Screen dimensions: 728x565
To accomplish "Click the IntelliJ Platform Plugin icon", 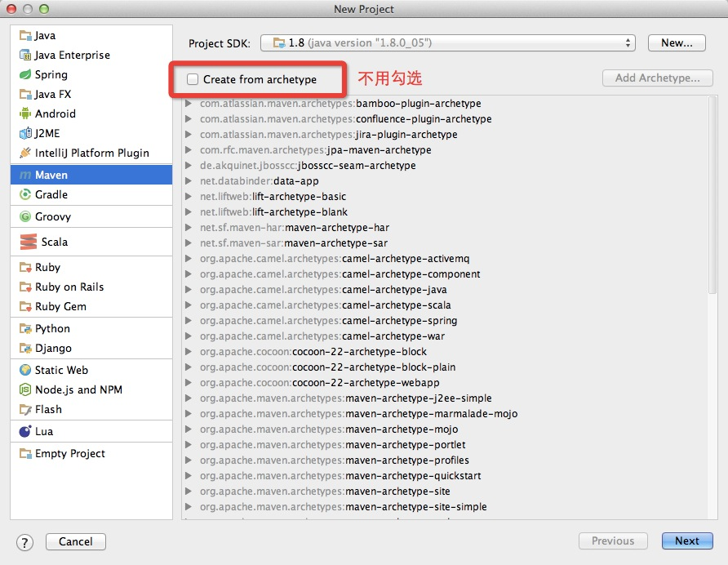I will (25, 153).
